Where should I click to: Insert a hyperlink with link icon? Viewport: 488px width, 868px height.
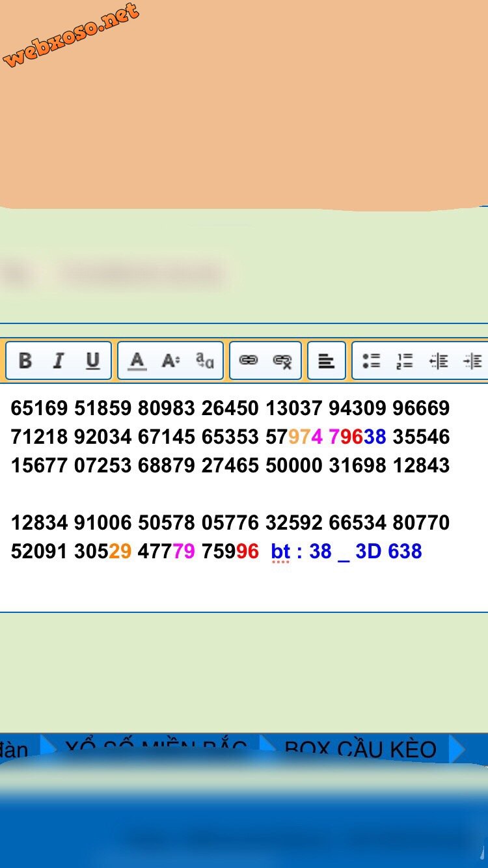click(x=249, y=360)
